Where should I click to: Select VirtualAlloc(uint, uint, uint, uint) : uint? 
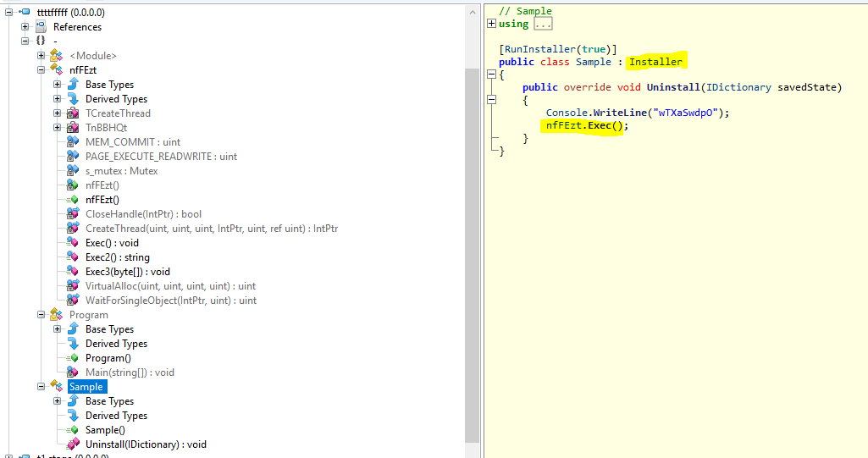coord(170,285)
